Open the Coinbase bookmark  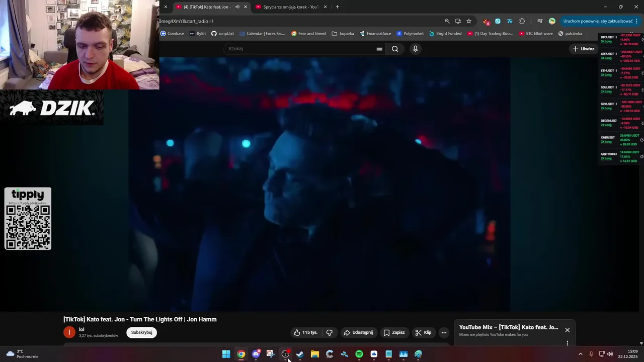tap(172, 34)
